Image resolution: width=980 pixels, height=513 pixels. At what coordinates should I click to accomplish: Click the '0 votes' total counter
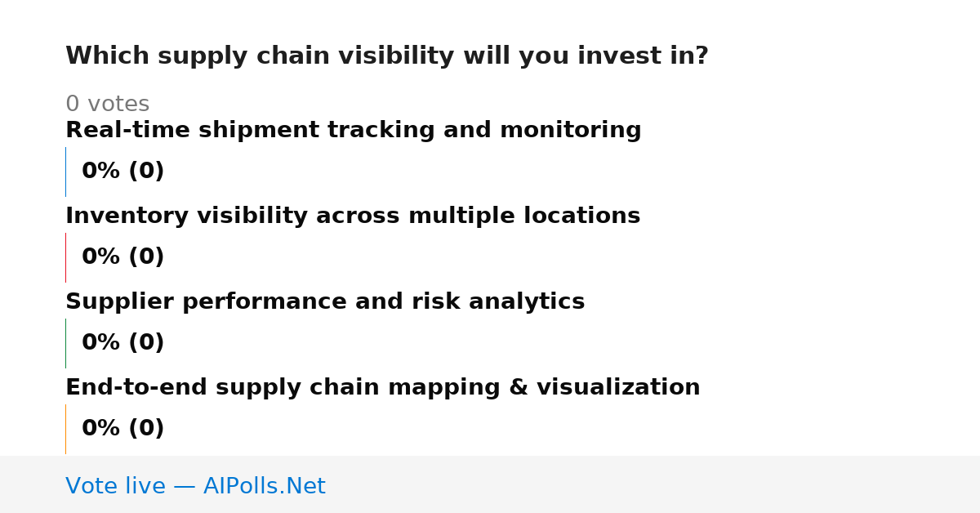click(107, 105)
